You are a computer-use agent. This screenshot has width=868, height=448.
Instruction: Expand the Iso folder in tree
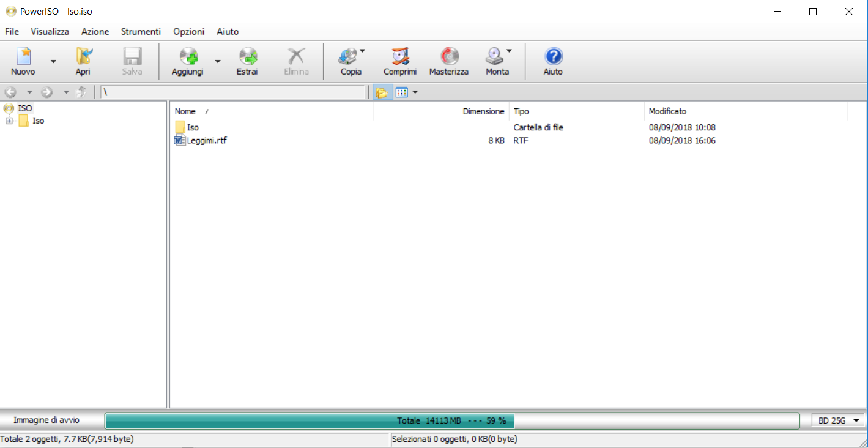click(9, 121)
